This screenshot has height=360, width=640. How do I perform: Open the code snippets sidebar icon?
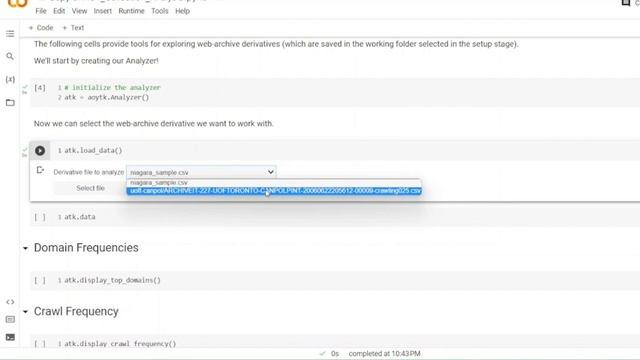[x=10, y=302]
